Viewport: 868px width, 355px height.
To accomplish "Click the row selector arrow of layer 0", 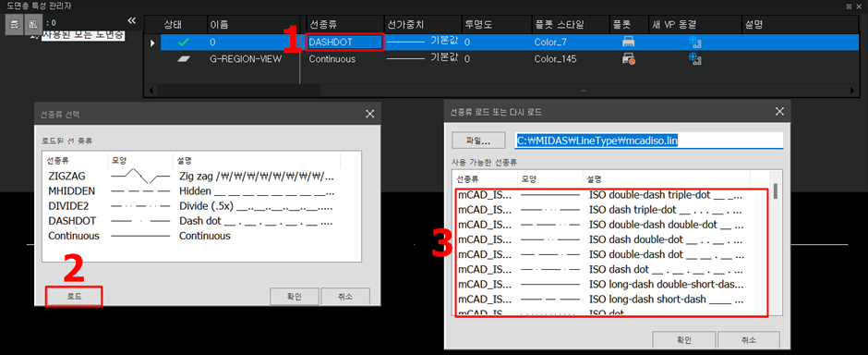I will [152, 43].
